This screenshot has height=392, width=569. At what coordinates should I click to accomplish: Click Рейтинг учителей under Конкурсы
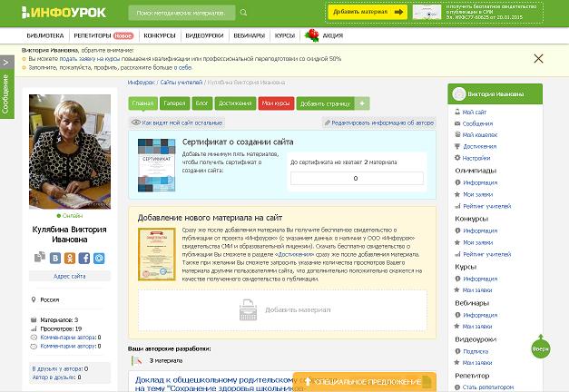coord(487,254)
